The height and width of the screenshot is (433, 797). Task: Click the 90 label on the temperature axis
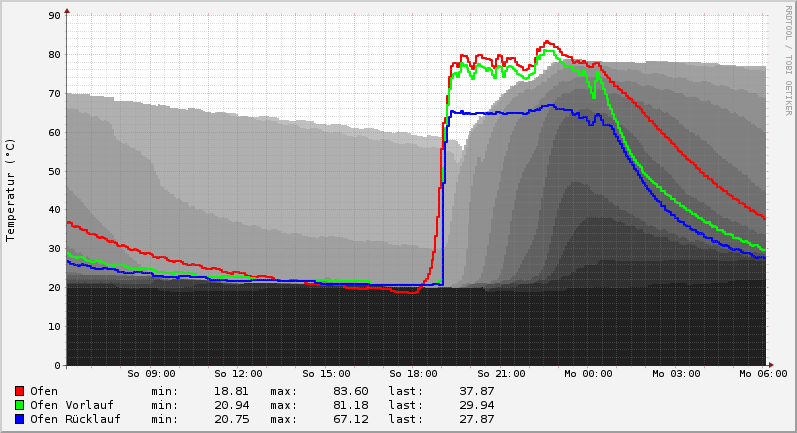click(x=54, y=16)
